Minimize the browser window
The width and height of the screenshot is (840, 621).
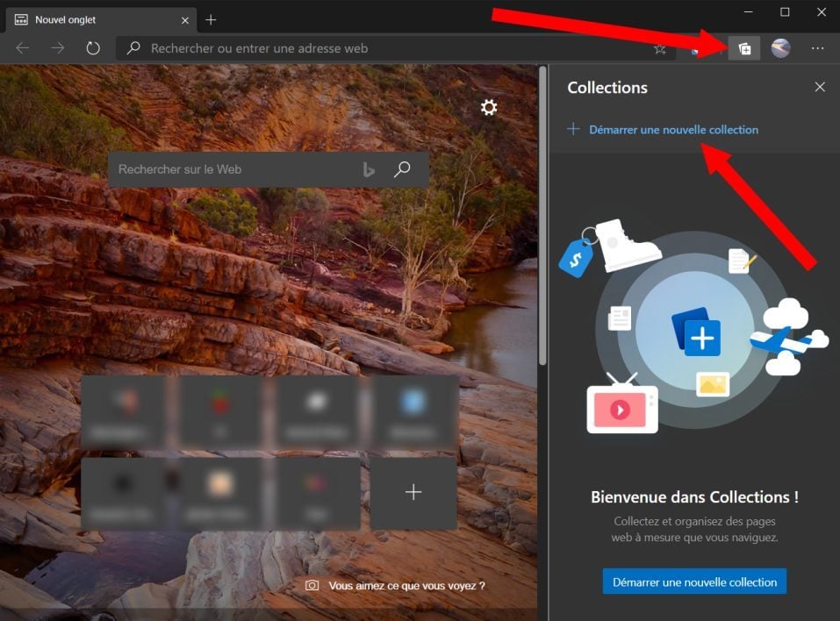749,11
